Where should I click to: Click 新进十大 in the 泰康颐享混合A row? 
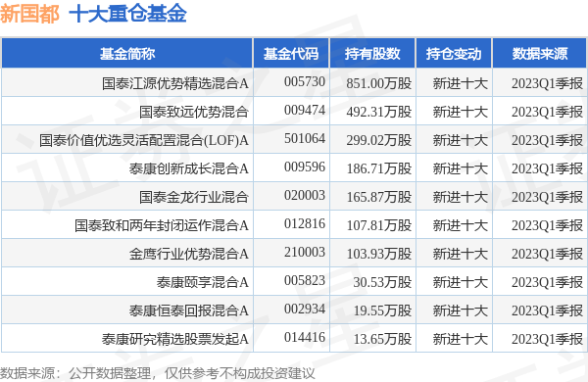tap(461, 282)
